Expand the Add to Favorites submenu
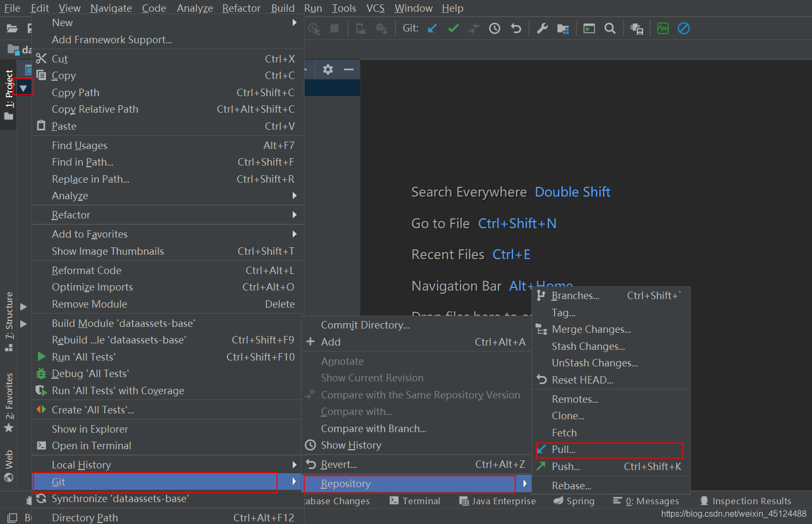812x524 pixels. click(168, 234)
